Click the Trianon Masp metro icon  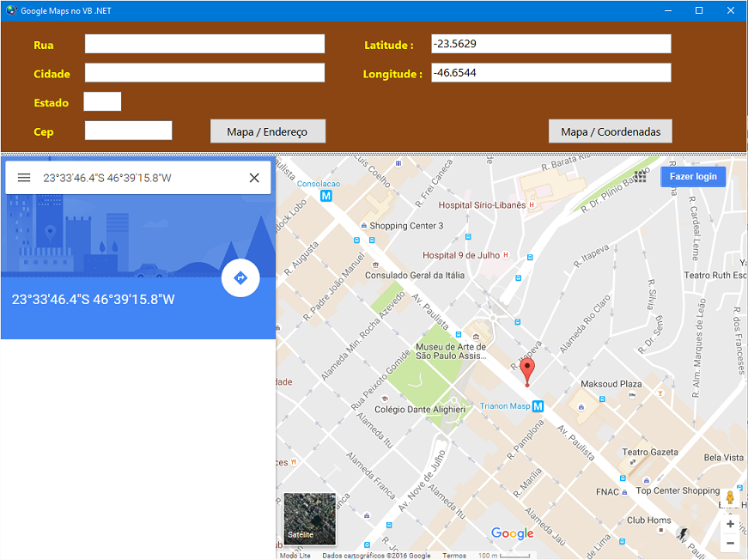click(538, 406)
